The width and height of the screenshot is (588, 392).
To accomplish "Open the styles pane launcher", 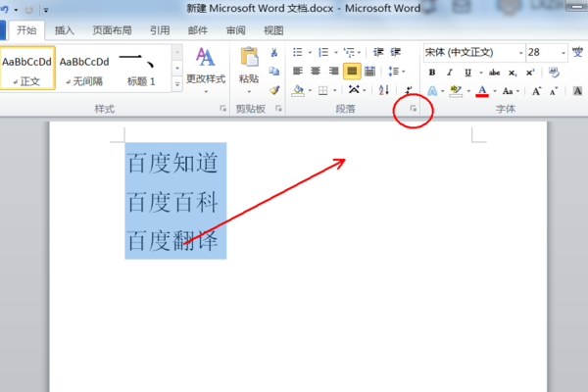I will point(222,109).
